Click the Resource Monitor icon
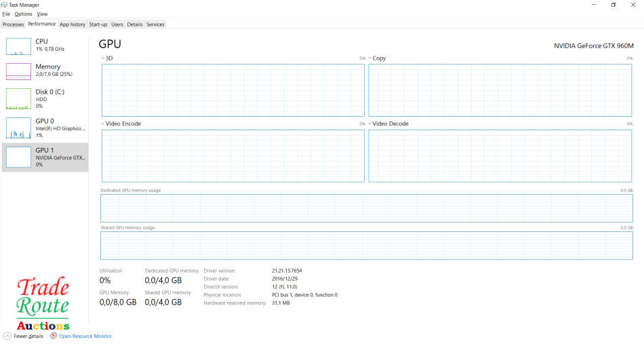 click(53, 336)
